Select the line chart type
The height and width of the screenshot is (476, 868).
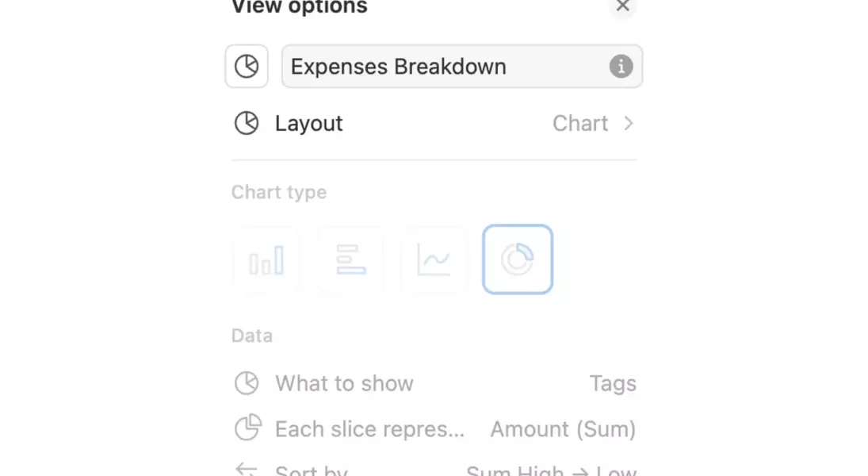click(x=434, y=260)
